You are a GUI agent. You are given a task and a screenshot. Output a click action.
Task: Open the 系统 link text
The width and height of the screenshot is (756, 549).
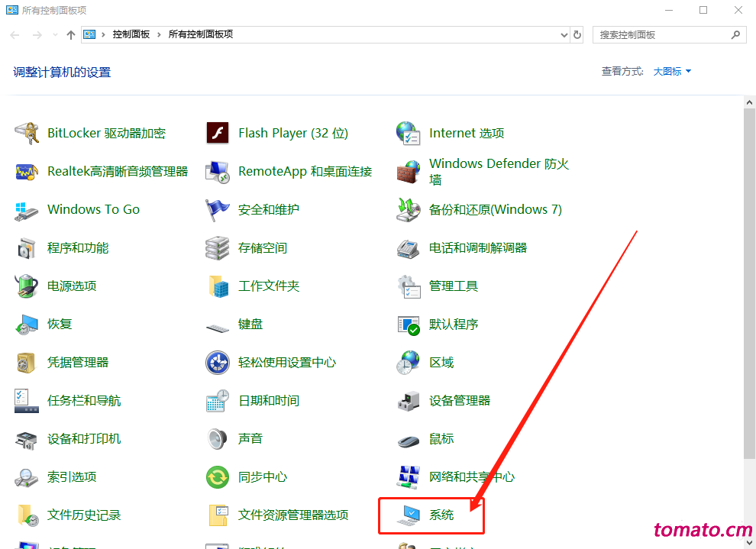[x=441, y=515]
